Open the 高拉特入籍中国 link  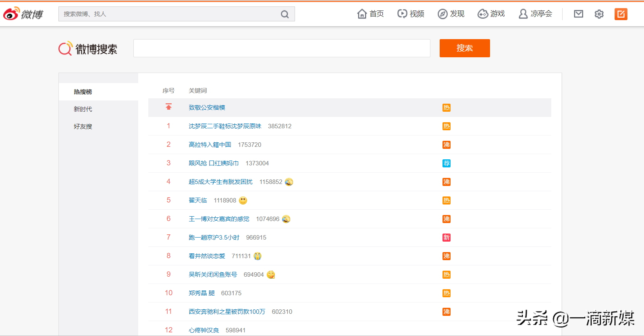[x=210, y=145]
